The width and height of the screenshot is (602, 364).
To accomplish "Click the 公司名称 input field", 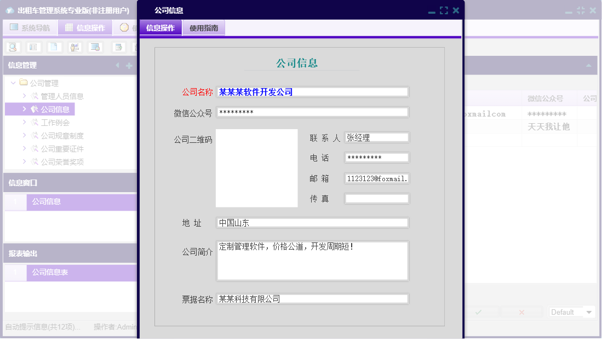I will tap(312, 91).
